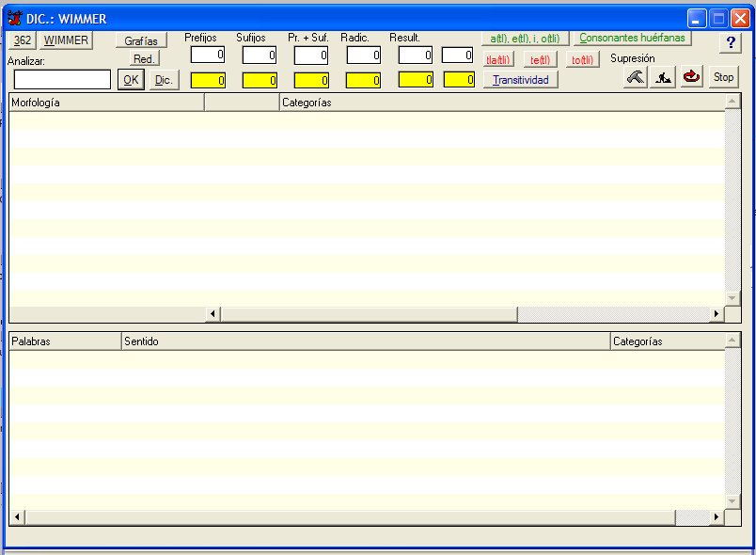Click the red curved arrow icon
The image size is (756, 555).
(x=691, y=77)
